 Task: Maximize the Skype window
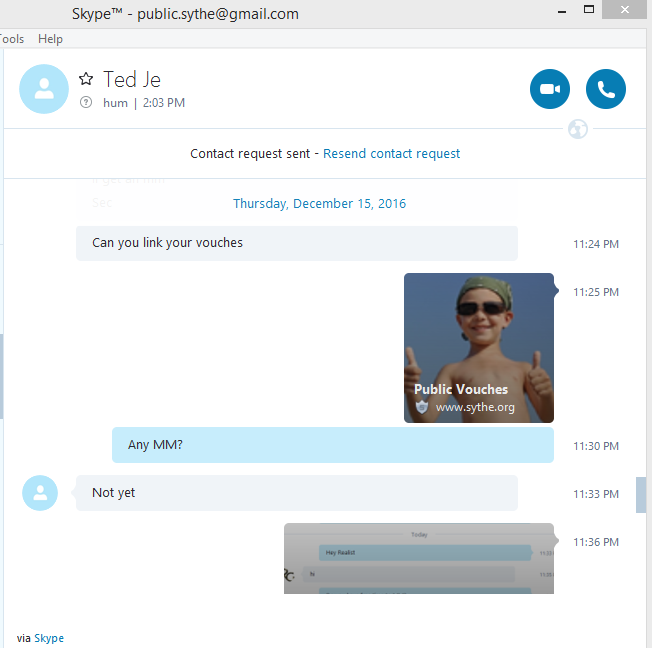(x=588, y=9)
